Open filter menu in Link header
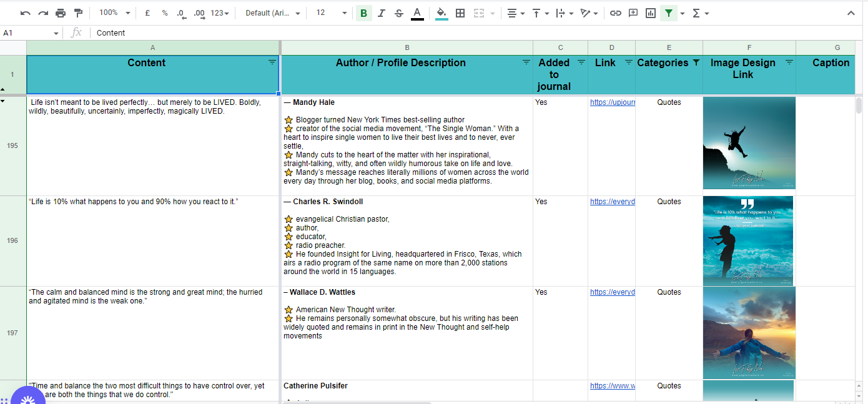Viewport: 868px width, 404px height. coord(629,62)
